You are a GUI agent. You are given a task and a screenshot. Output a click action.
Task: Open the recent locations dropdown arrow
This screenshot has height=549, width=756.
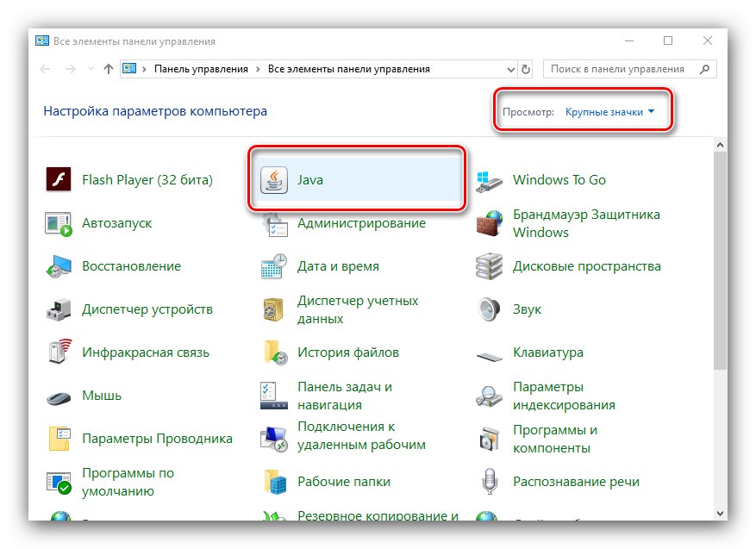click(91, 70)
